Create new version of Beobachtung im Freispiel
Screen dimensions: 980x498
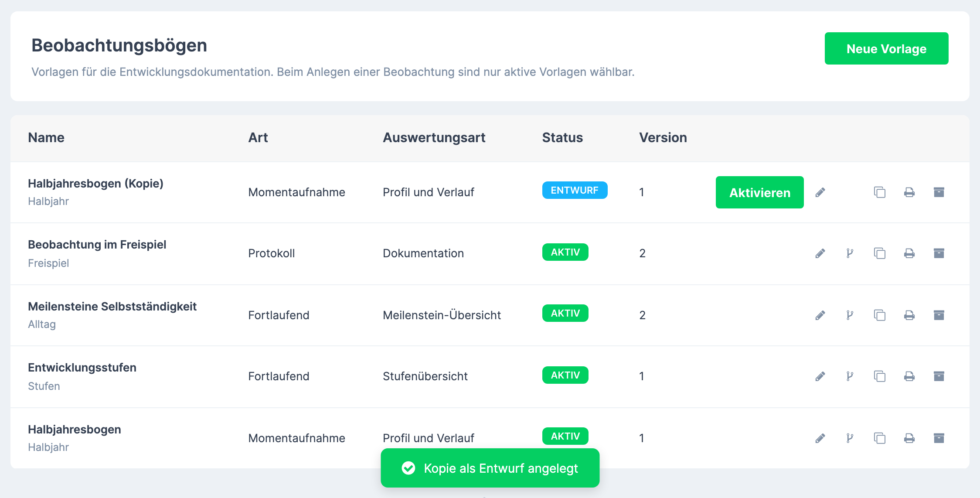(850, 253)
